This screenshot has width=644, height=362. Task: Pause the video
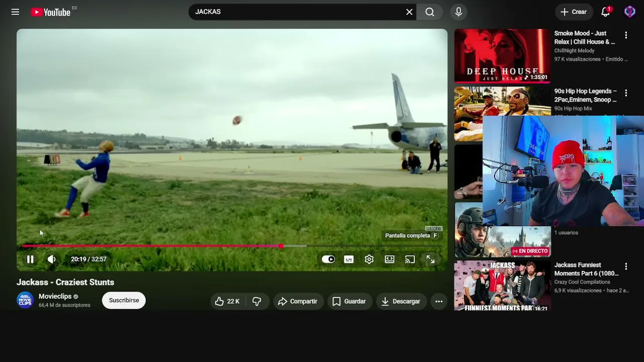(x=30, y=259)
